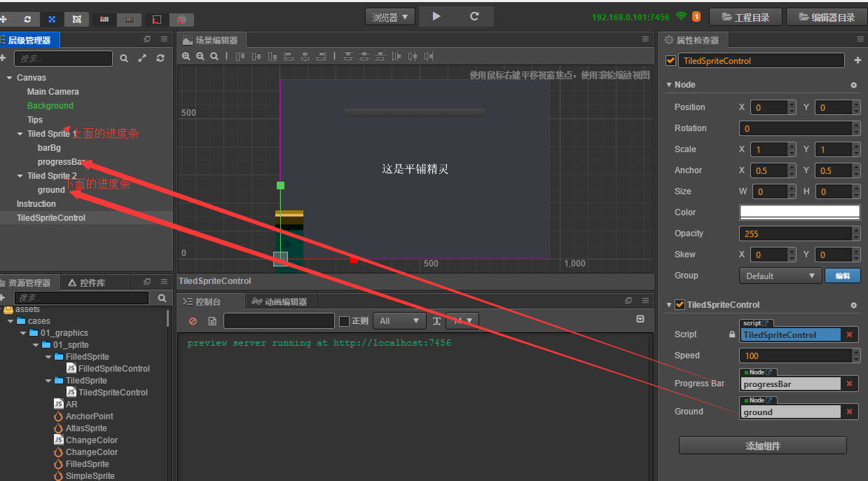Collapse the Canvas node in hierarchy
868x481 pixels.
[x=9, y=78]
